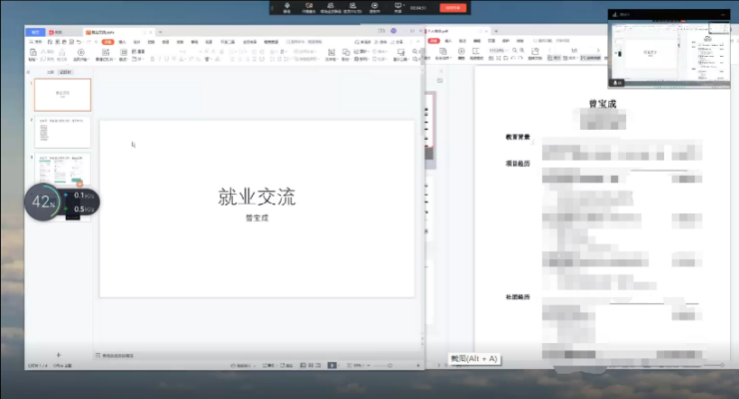The image size is (739, 399).
Task: Switch to normal view in the status bar
Action: [x=303, y=365]
